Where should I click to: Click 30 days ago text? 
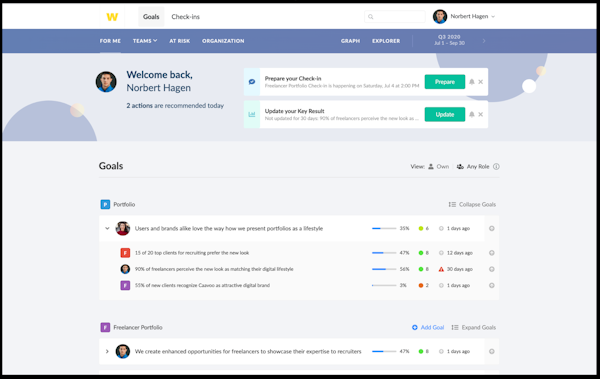pyautogui.click(x=460, y=269)
